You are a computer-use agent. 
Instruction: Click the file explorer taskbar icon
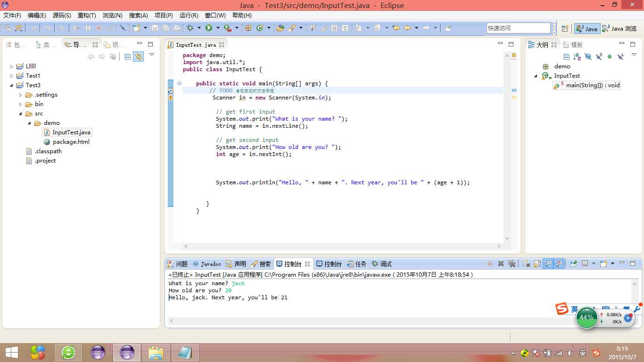pyautogui.click(x=156, y=352)
